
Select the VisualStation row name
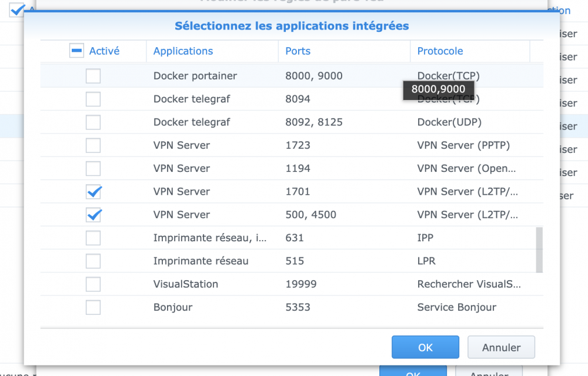click(x=185, y=284)
